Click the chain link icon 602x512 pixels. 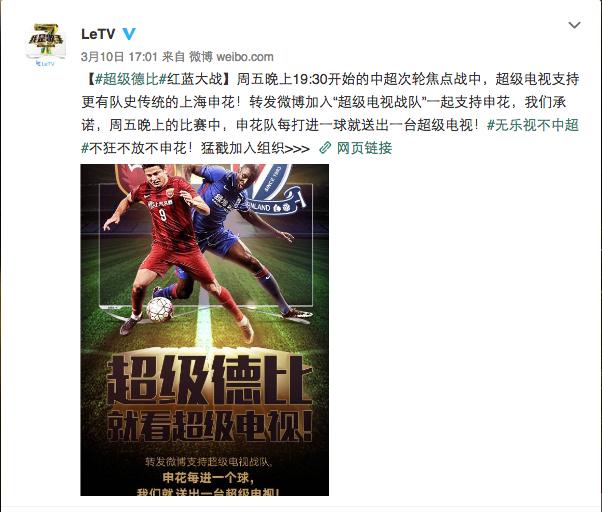click(325, 148)
